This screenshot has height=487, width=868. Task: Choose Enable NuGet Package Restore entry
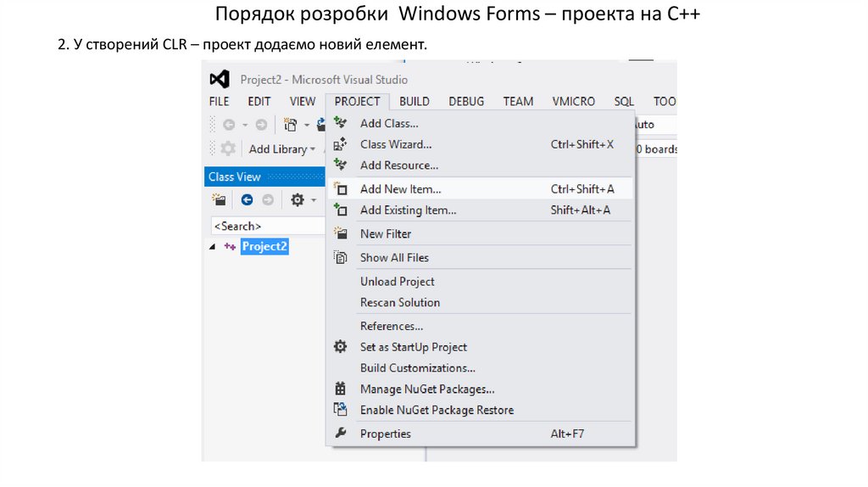pos(480,410)
